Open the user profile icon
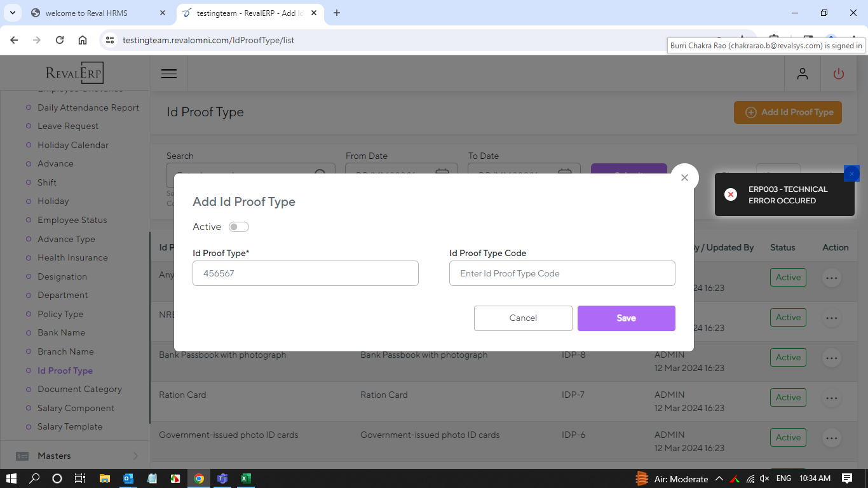The image size is (868, 488). (x=803, y=74)
